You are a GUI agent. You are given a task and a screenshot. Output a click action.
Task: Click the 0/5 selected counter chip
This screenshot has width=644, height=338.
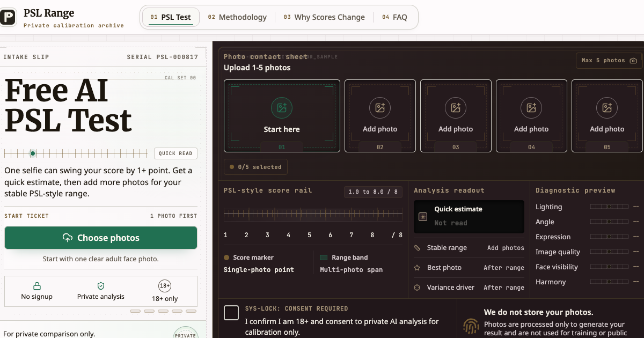click(256, 167)
